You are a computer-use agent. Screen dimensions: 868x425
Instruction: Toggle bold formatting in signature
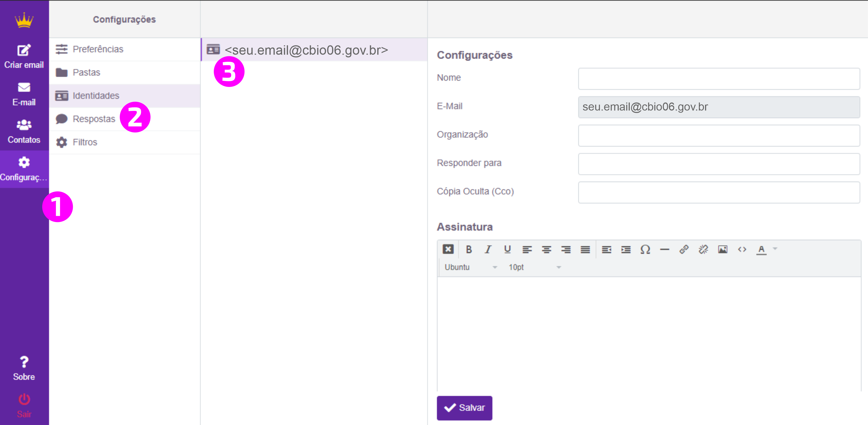coord(469,249)
